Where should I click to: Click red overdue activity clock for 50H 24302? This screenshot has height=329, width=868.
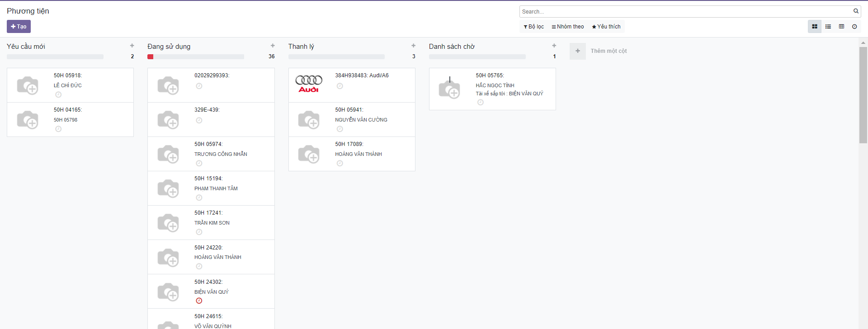[x=199, y=301]
